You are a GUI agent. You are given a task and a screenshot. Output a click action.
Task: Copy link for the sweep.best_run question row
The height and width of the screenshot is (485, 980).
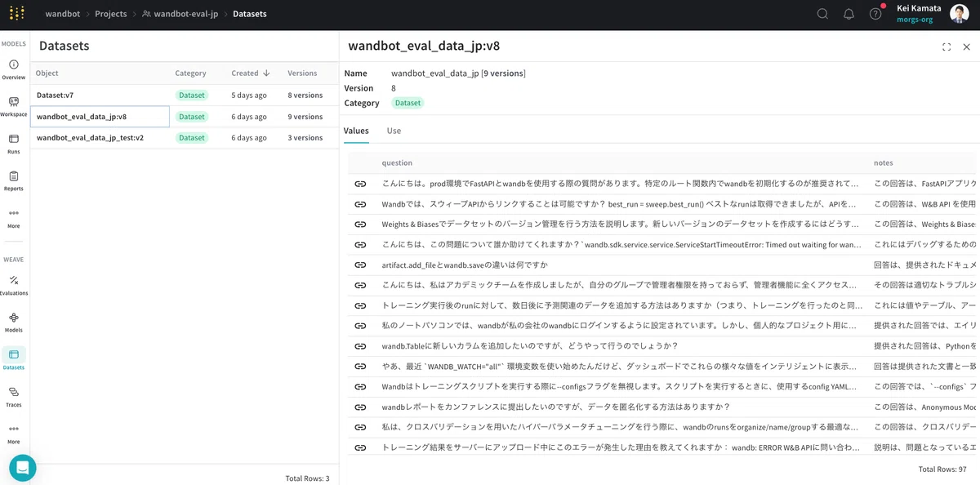pos(360,204)
